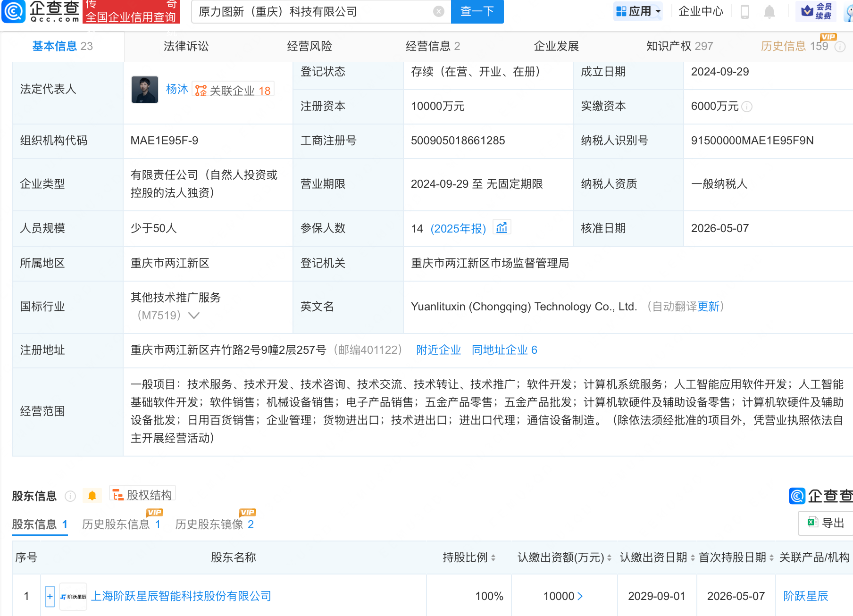The height and width of the screenshot is (616, 853).
Task: Open 企业中心 link
Action: [701, 11]
